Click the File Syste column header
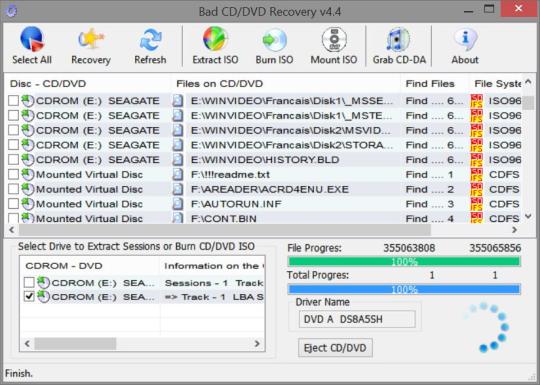This screenshot has width=540, height=385. [x=497, y=84]
